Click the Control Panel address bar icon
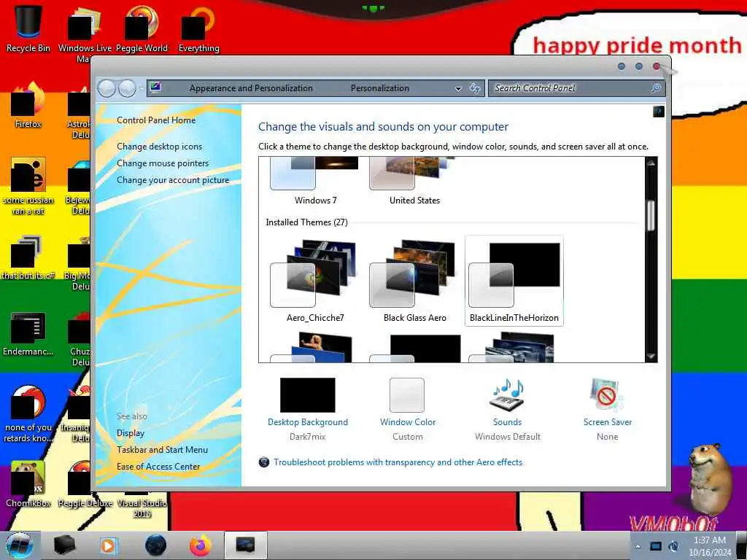The width and height of the screenshot is (747, 560). pos(155,87)
